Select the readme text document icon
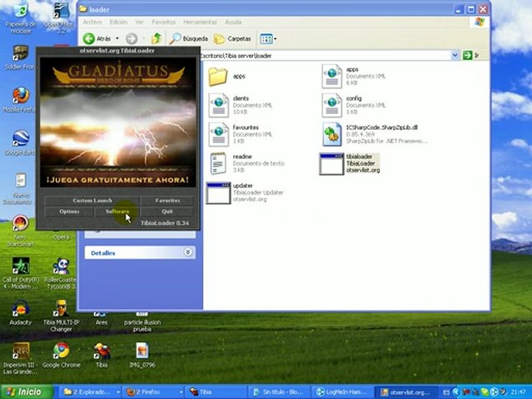Image resolution: width=532 pixels, height=399 pixels. [218, 163]
